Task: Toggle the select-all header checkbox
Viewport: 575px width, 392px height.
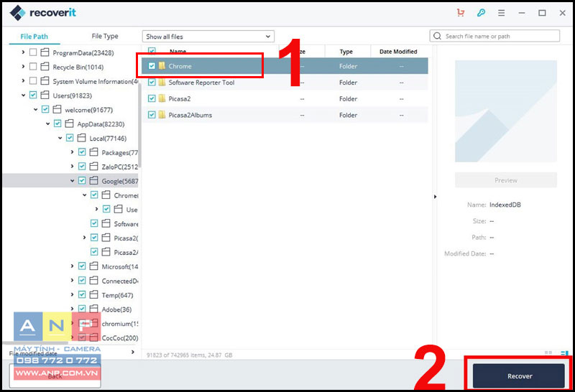Action: (x=152, y=50)
